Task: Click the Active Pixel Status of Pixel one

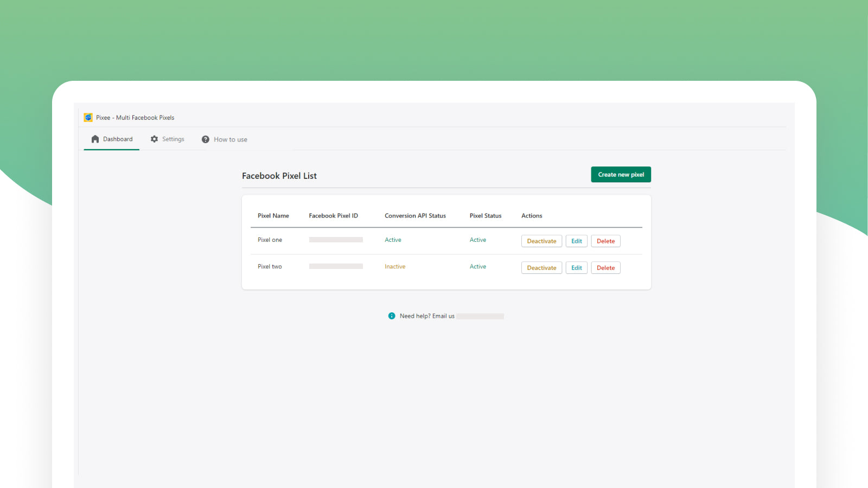Action: pyautogui.click(x=477, y=240)
